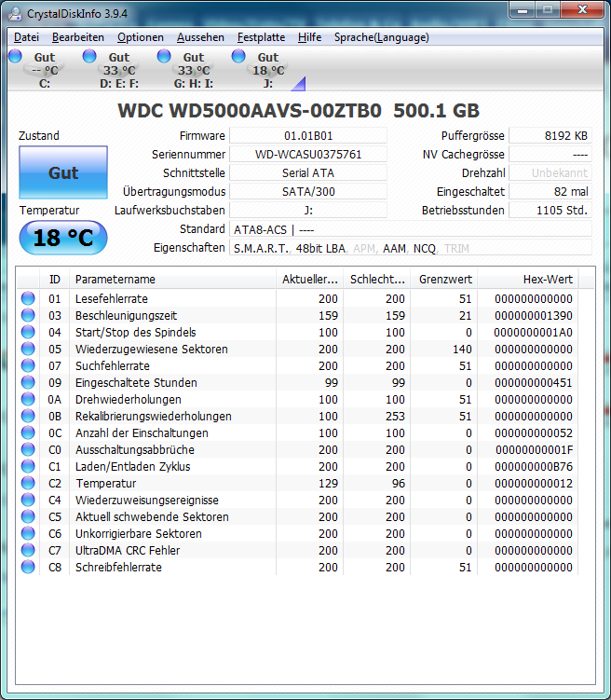This screenshot has height=700, width=611.
Task: Select the J: drive status orb
Action: [238, 56]
